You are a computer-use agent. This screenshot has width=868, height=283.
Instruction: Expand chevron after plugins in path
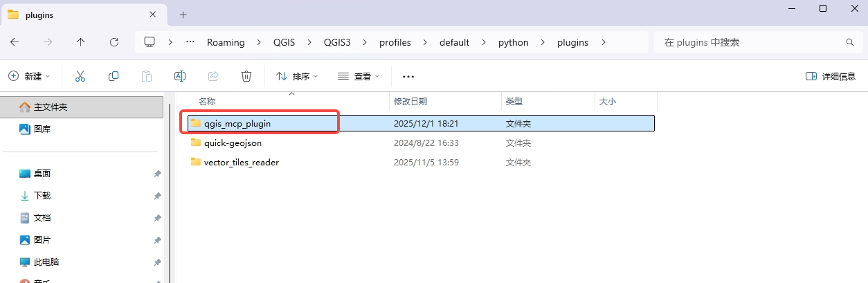point(603,42)
